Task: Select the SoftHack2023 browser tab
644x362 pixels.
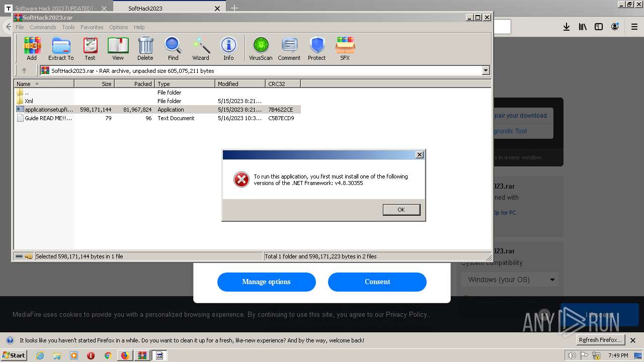Action: coord(169,8)
